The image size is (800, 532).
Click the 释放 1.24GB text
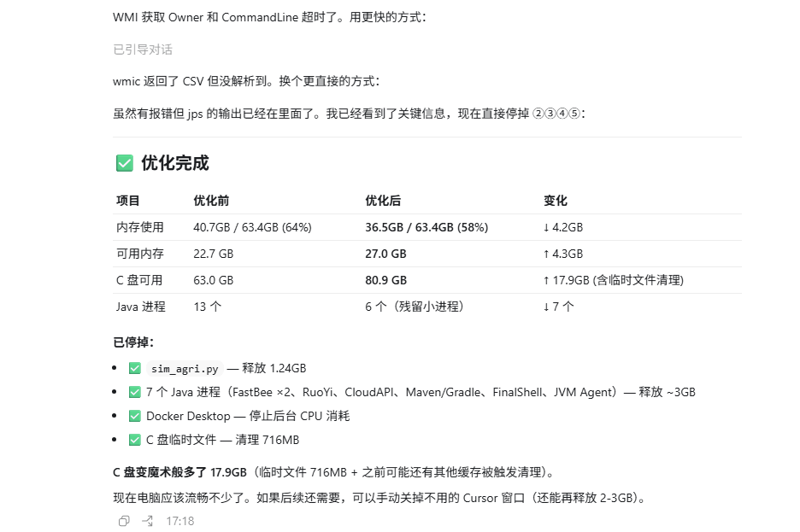coord(274,368)
